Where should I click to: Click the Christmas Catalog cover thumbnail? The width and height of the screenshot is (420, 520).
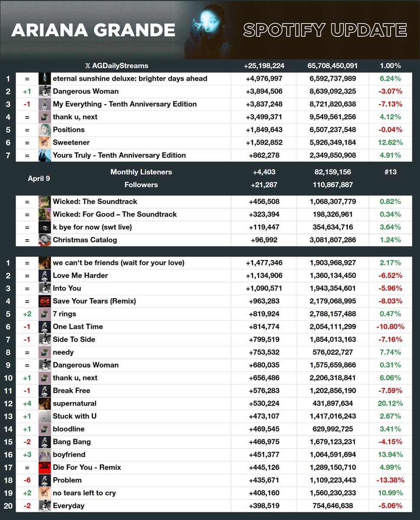(45, 240)
